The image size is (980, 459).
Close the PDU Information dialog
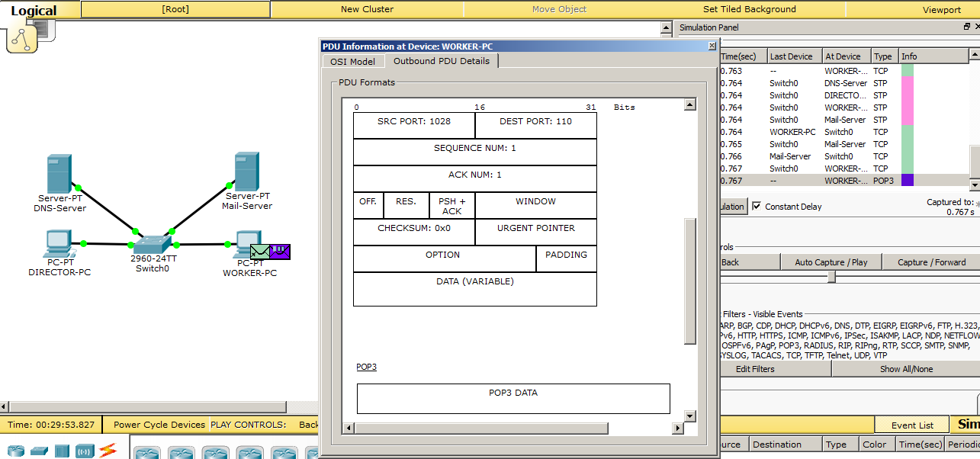tap(712, 47)
